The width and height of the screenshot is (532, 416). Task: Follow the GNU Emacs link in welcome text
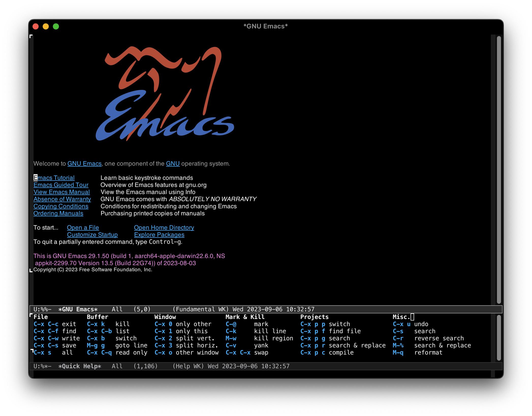(x=85, y=164)
